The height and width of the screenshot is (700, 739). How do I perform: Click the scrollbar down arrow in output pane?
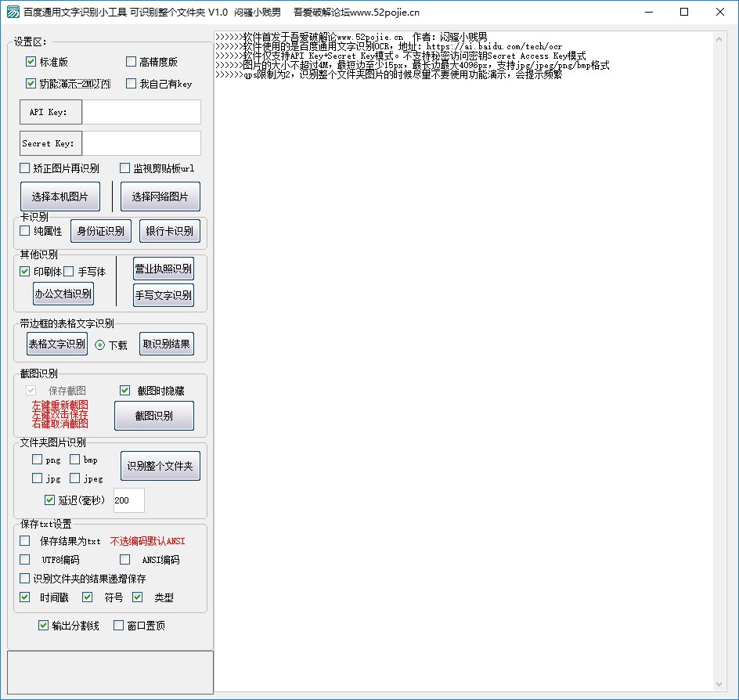click(719, 684)
